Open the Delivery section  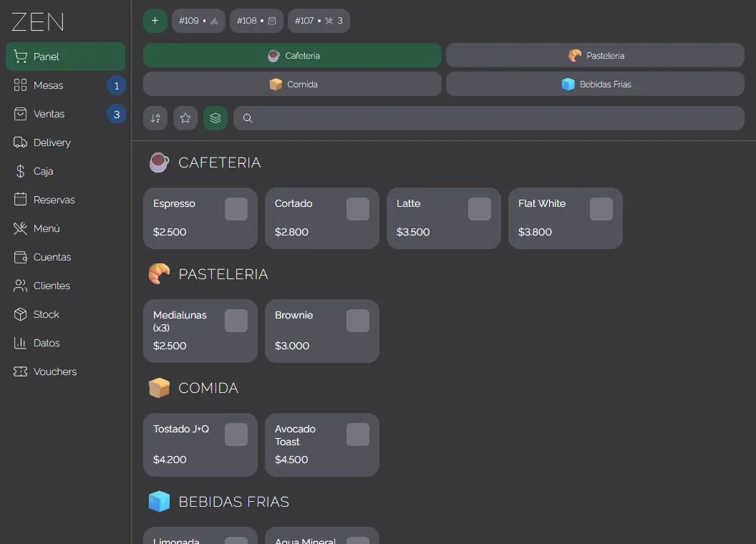coord(66,142)
